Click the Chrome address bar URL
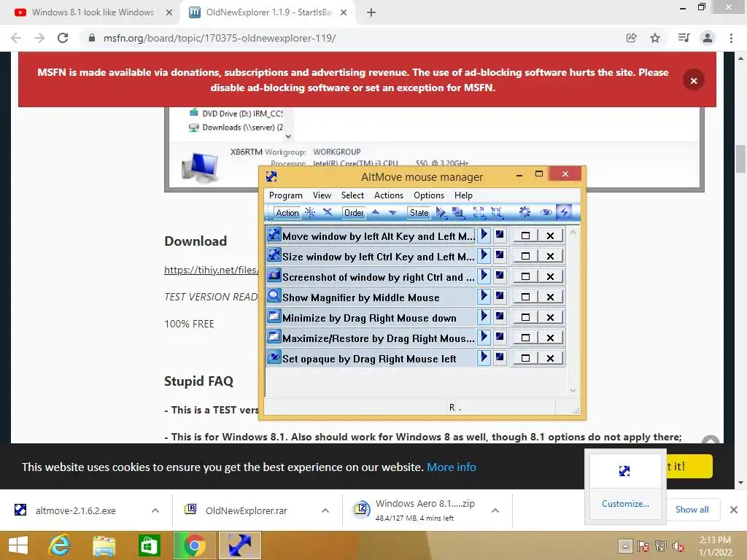Screen dimensions: 747x560 tap(220, 38)
